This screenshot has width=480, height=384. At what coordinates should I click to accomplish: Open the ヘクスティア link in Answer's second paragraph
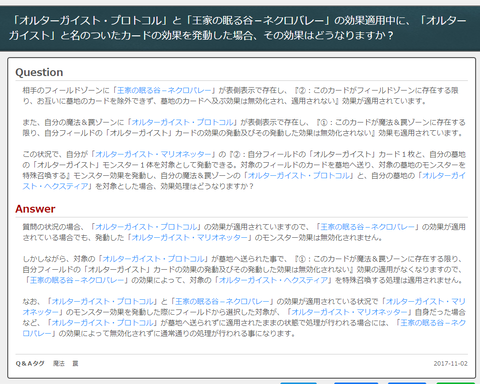pos(273,280)
